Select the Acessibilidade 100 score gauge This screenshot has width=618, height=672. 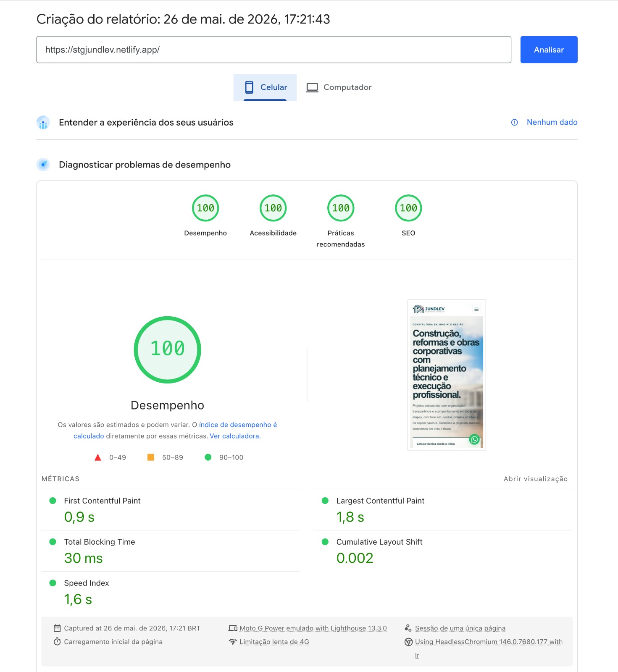[x=273, y=208]
